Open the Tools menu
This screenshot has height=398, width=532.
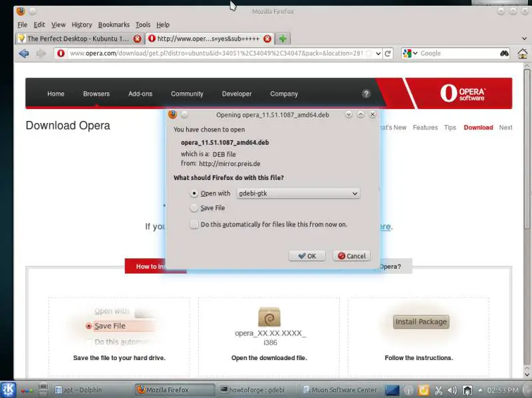pyautogui.click(x=143, y=25)
